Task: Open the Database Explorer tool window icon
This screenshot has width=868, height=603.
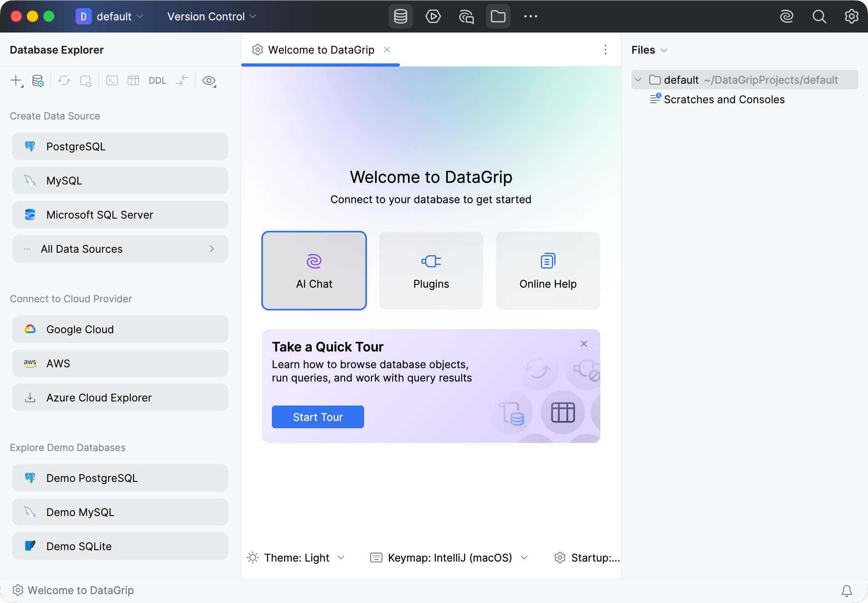Action: coord(400,17)
